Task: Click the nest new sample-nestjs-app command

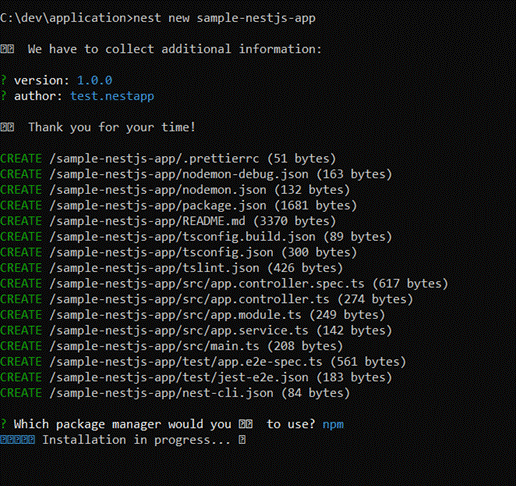Action: click(224, 18)
